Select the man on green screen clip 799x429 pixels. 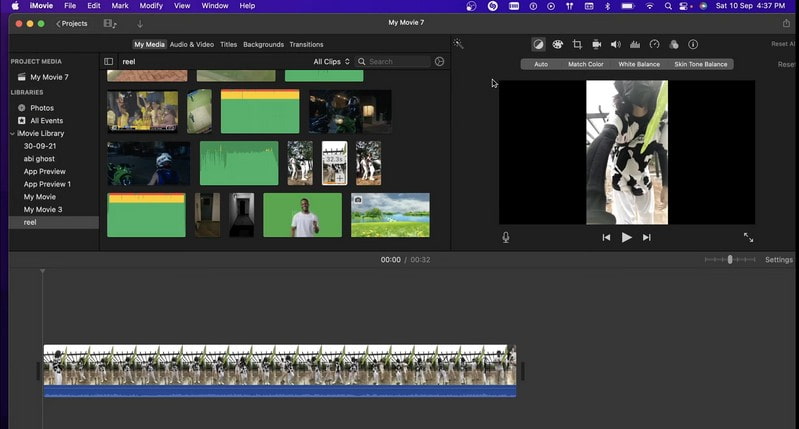pyautogui.click(x=303, y=215)
